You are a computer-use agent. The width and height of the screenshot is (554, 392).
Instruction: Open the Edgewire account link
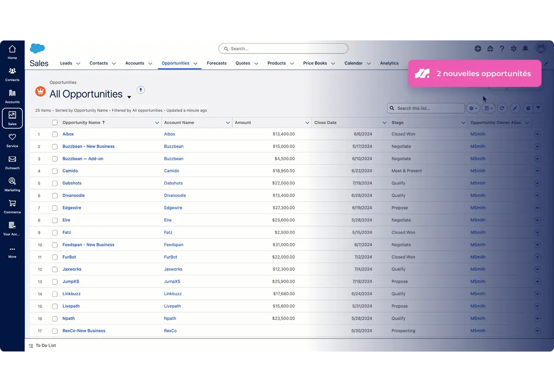point(173,208)
